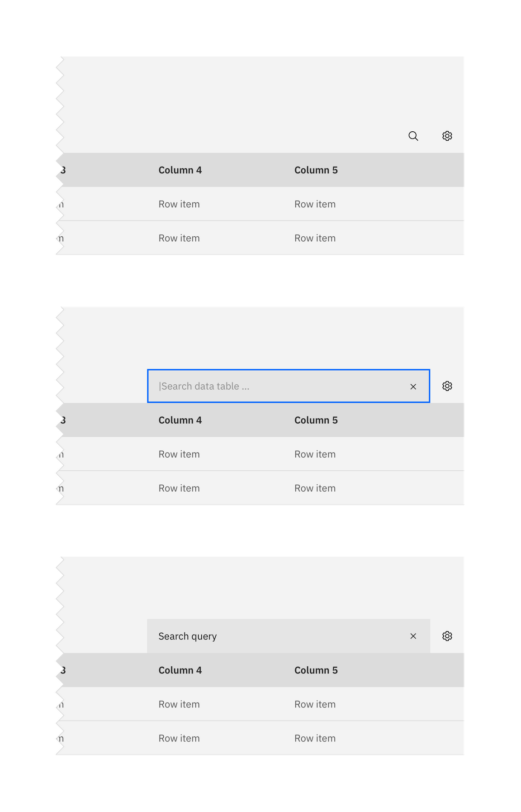Open settings gear beside focused search field
Image resolution: width=521 pixels, height=812 pixels.
pyautogui.click(x=447, y=386)
